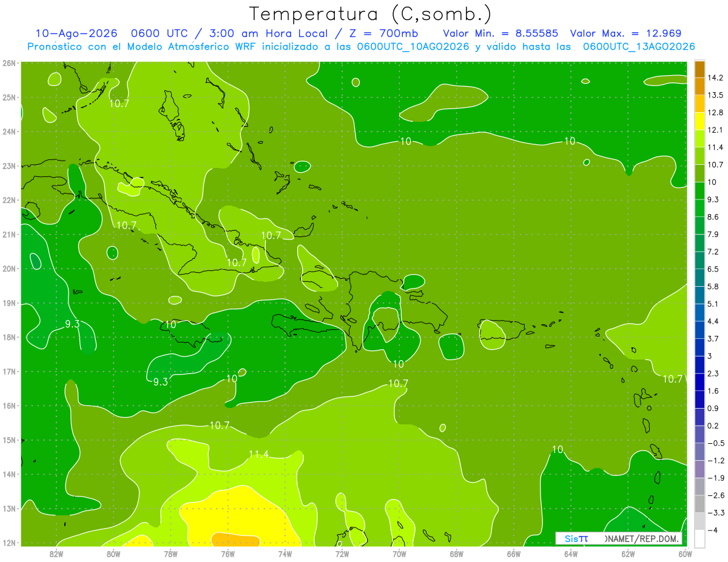728x562 pixels.
Task: Click the "19N" latitude axis label
Action: point(9,303)
